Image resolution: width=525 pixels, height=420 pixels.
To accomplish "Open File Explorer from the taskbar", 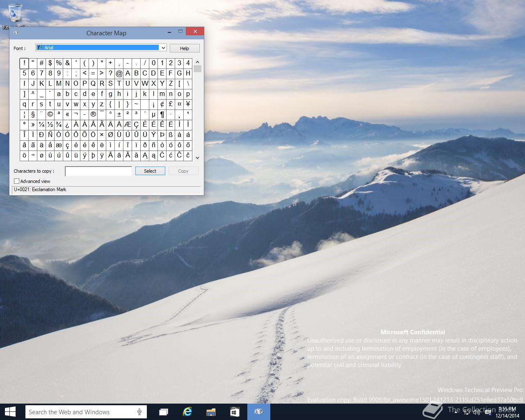I will coord(211,412).
